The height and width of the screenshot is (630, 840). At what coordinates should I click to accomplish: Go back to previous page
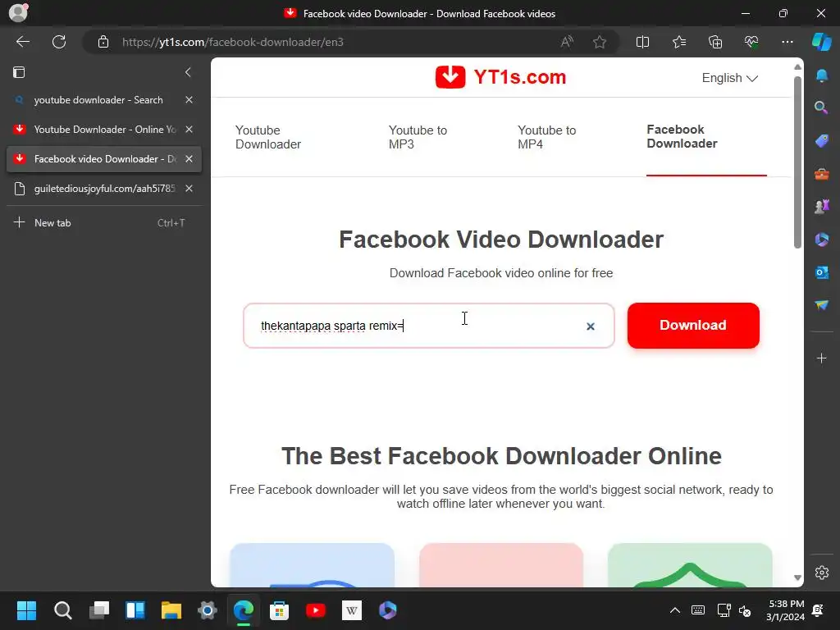click(x=23, y=42)
